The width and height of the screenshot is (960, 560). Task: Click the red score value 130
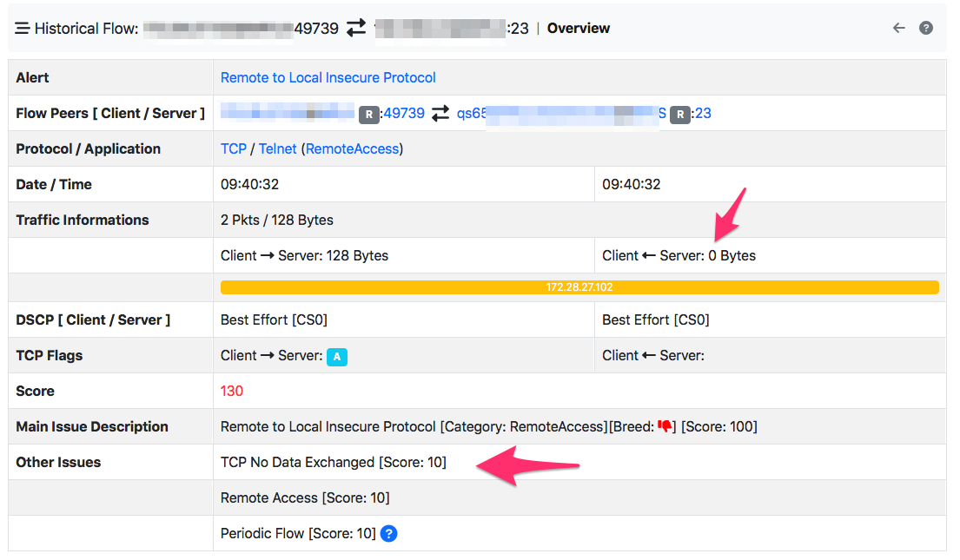coord(231,391)
